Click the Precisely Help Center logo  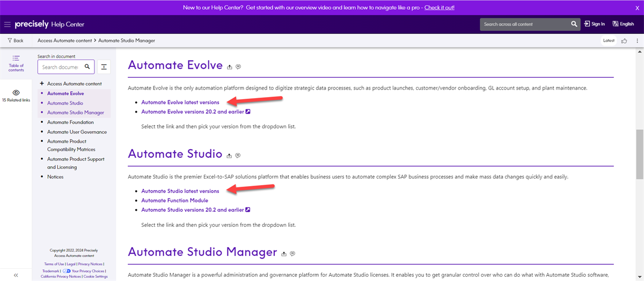coord(49,24)
